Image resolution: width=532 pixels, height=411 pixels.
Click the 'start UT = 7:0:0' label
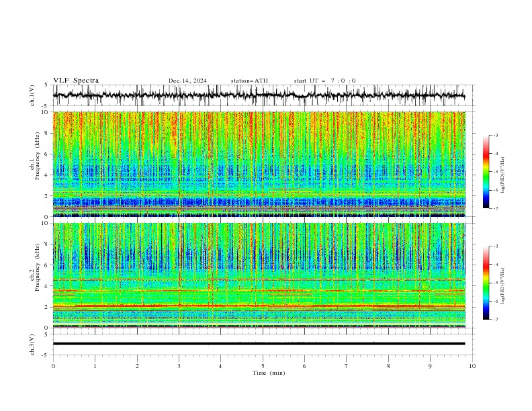coord(324,81)
